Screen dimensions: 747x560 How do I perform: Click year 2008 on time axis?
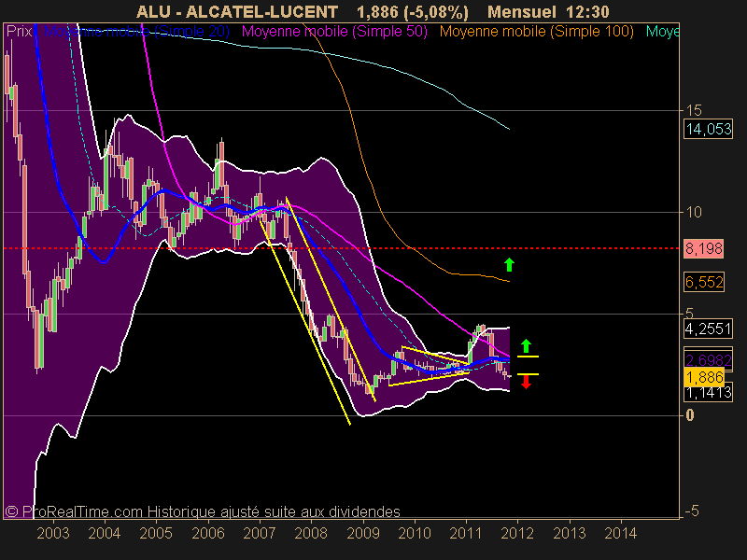coord(311,533)
